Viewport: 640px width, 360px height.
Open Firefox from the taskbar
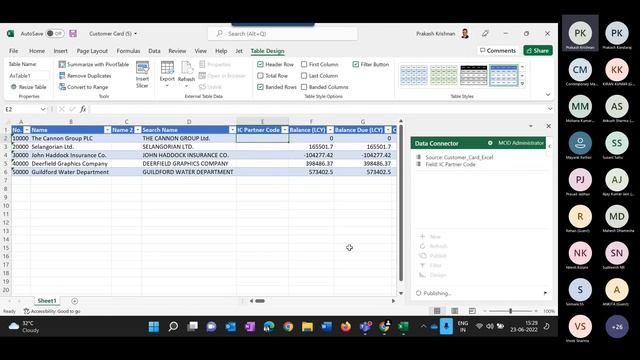(x=346, y=327)
